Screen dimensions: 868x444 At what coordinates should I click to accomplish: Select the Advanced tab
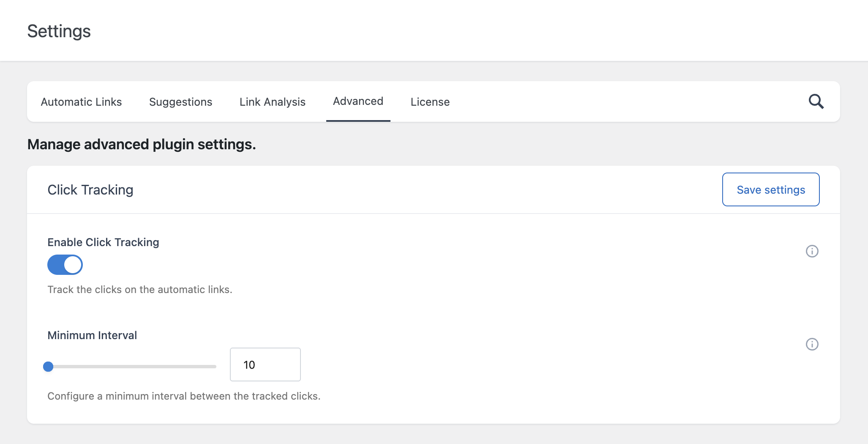pyautogui.click(x=358, y=101)
